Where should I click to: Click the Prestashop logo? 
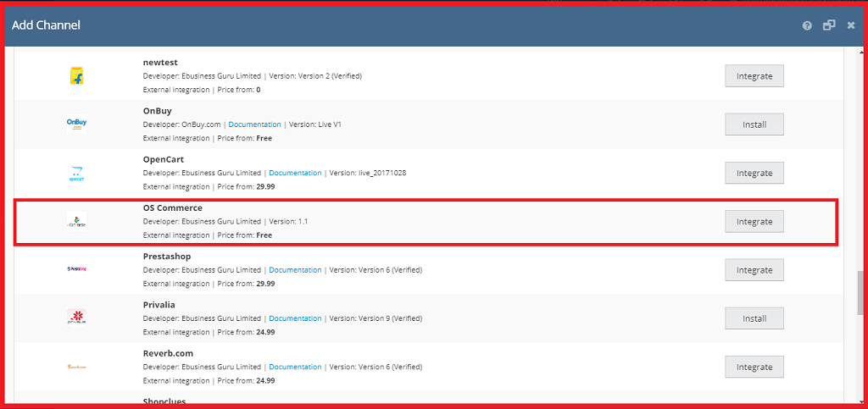pos(77,270)
